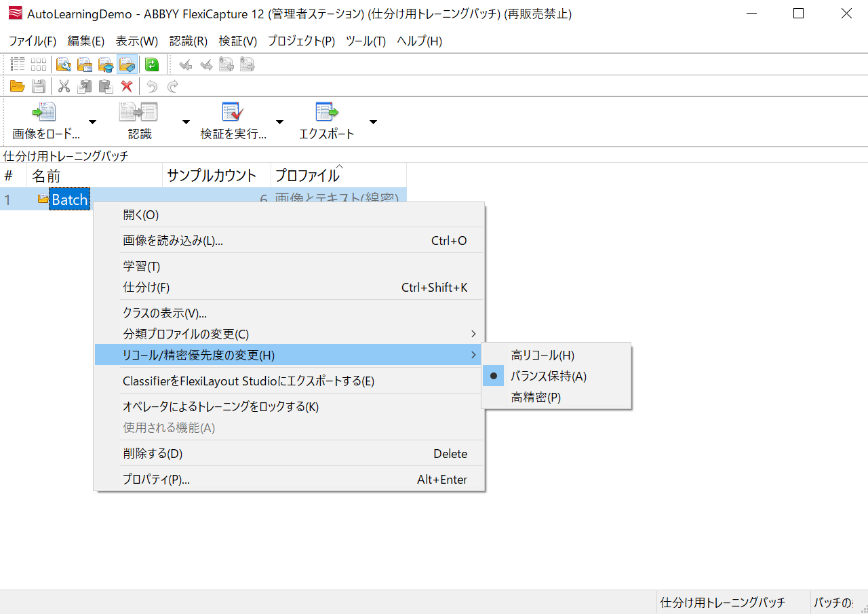Click the green refresh icon

[x=152, y=64]
